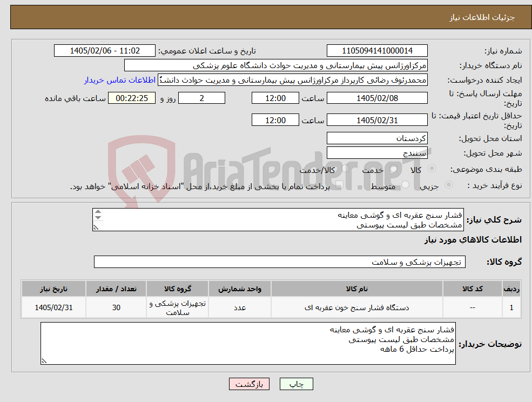Open اطلاعات تماس خریدار contact link
532x402 pixels.
[120, 80]
